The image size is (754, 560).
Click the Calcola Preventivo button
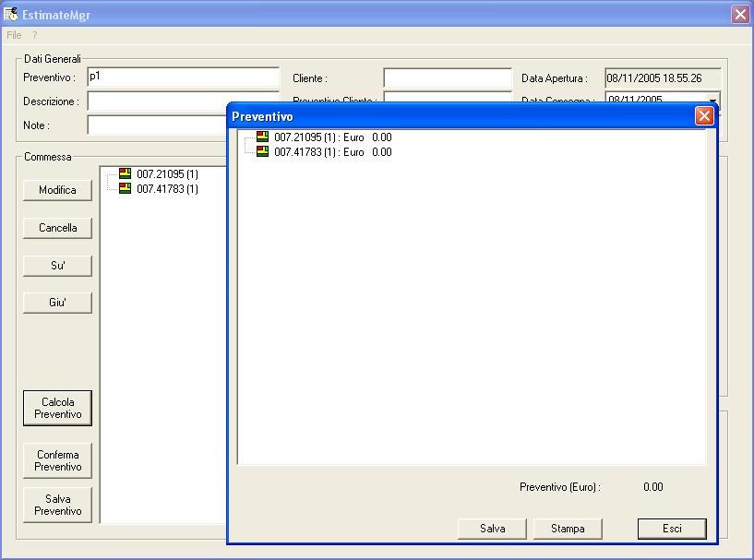58,408
